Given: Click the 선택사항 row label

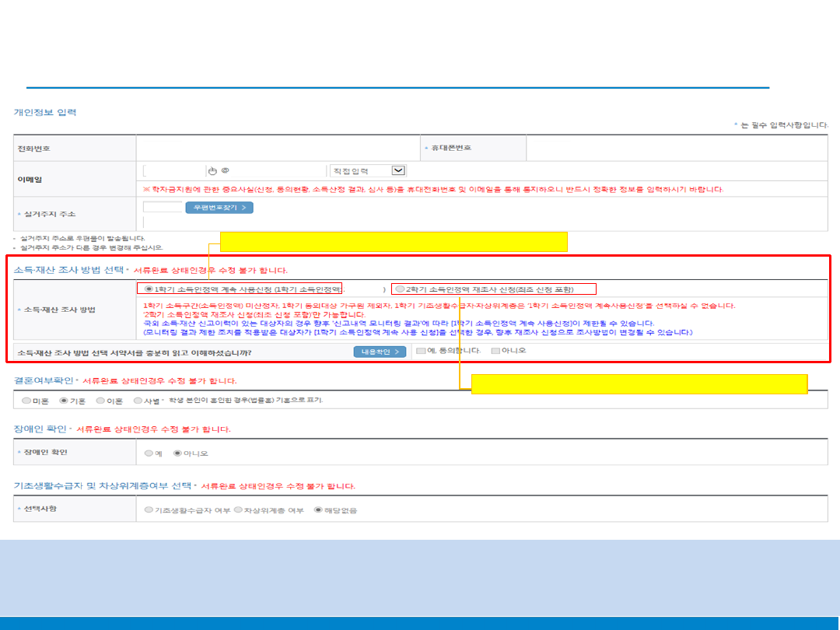Looking at the screenshot, I should pyautogui.click(x=40, y=509).
